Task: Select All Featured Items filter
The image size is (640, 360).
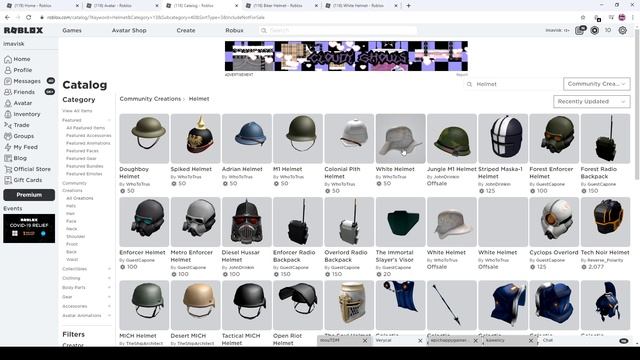Action: (86, 128)
